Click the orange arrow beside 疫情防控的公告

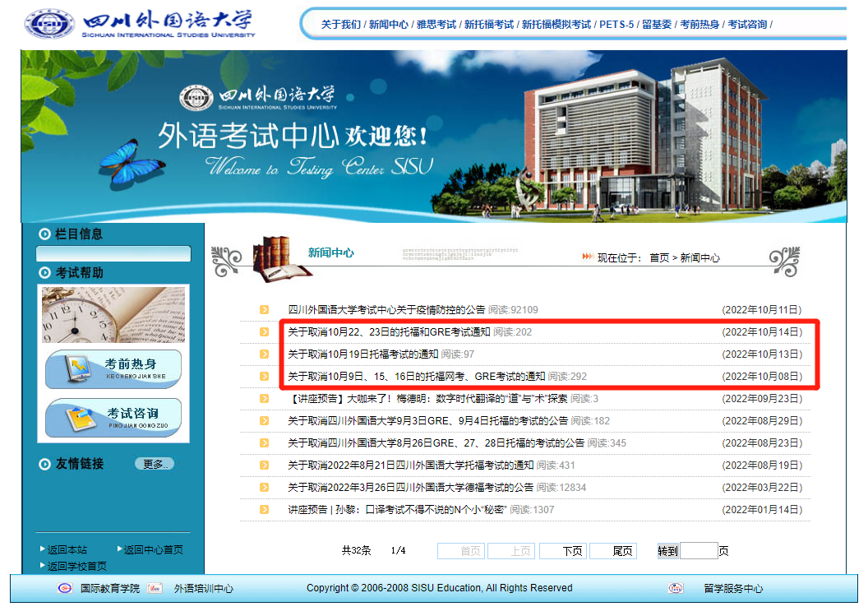(264, 310)
